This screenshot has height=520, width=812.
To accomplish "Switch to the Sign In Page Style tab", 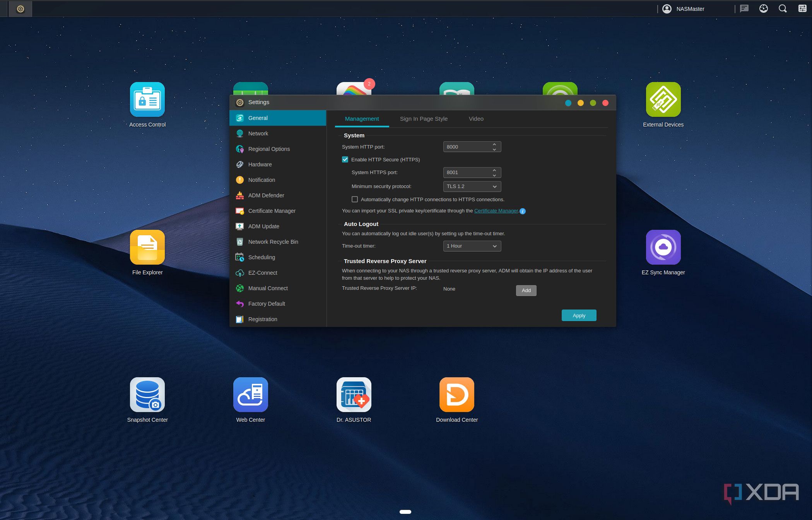I will point(424,119).
